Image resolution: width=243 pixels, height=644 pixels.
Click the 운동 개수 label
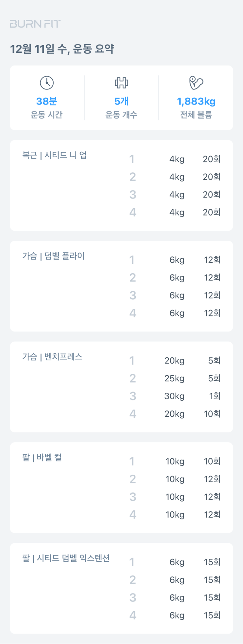(121, 115)
